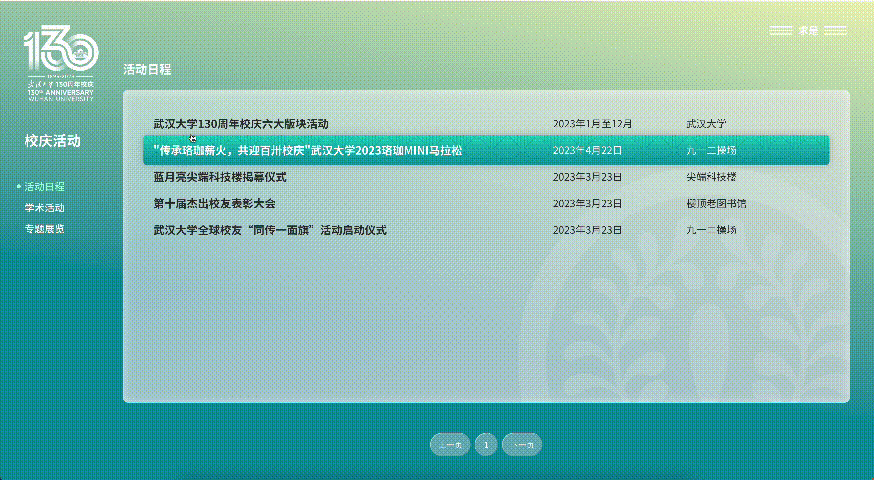Open 第十届杰出校友表彰大会 entry
Screen dimensions: 874x480
click(x=214, y=203)
